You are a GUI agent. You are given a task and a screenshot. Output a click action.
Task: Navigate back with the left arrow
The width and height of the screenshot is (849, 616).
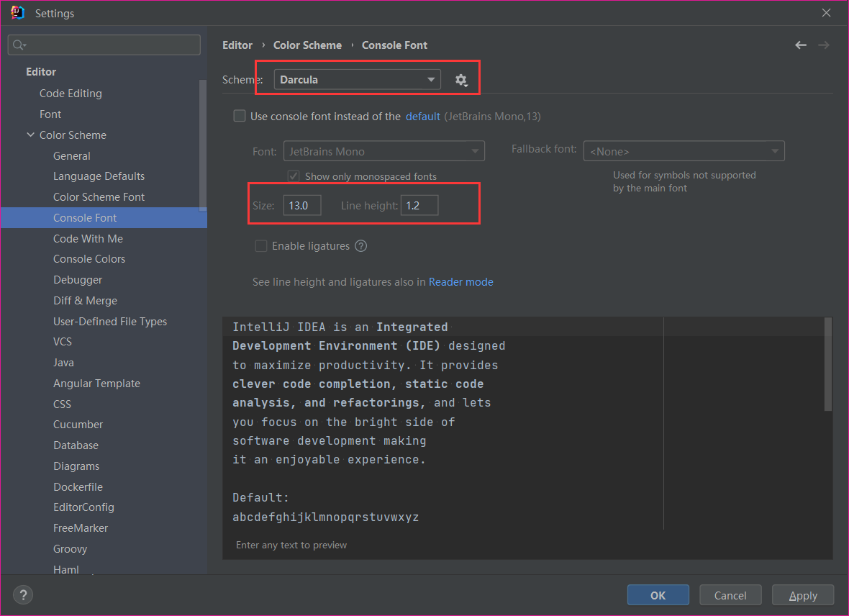click(x=801, y=45)
